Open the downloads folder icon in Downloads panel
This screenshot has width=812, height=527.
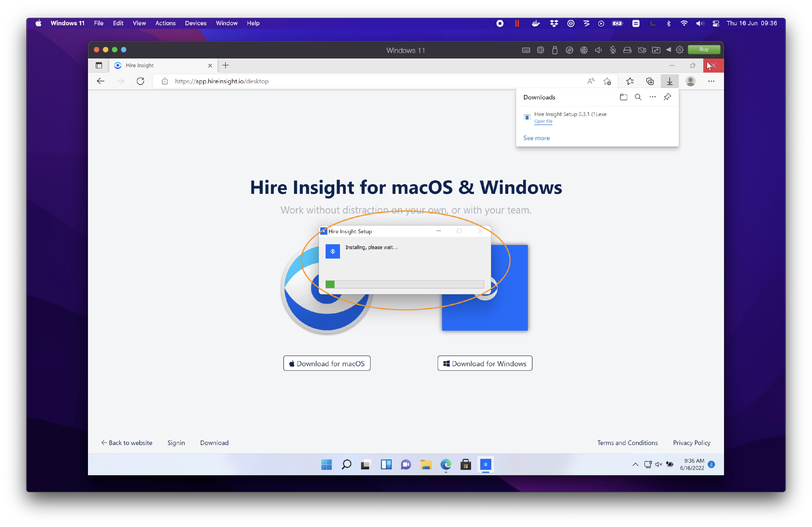coord(623,97)
